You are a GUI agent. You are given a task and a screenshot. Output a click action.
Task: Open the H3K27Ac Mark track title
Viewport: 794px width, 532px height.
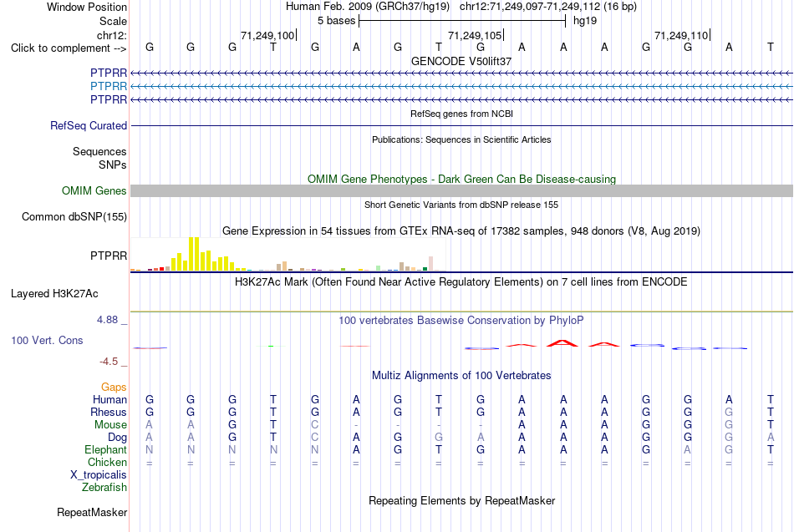pos(461,282)
